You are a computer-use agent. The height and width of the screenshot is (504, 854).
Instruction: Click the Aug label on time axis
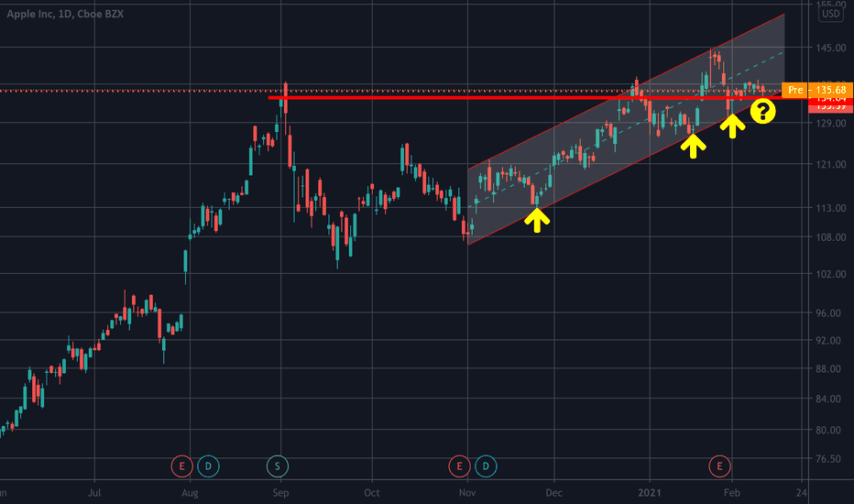pyautogui.click(x=190, y=493)
